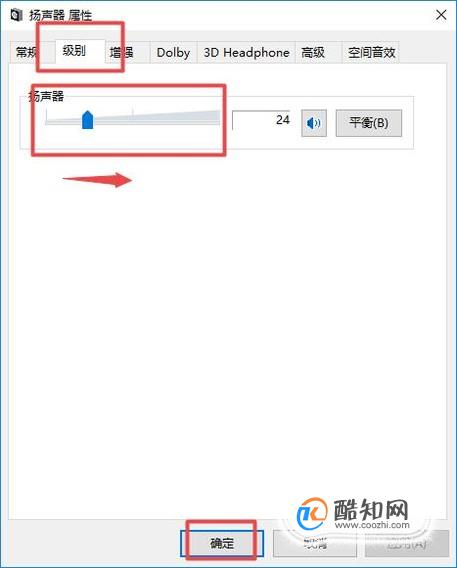
Task: Open the 3D Headphone tab
Action: click(246, 53)
